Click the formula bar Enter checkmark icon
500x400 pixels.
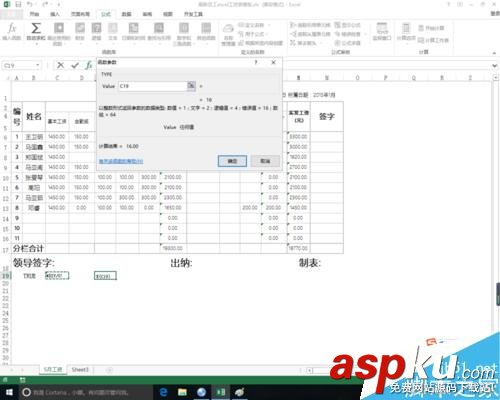coord(75,65)
